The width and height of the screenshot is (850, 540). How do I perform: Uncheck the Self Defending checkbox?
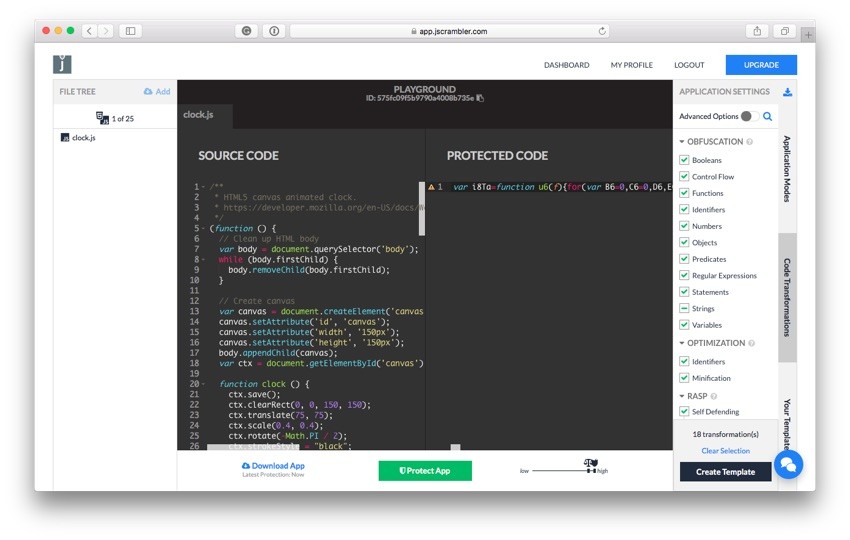(x=684, y=412)
